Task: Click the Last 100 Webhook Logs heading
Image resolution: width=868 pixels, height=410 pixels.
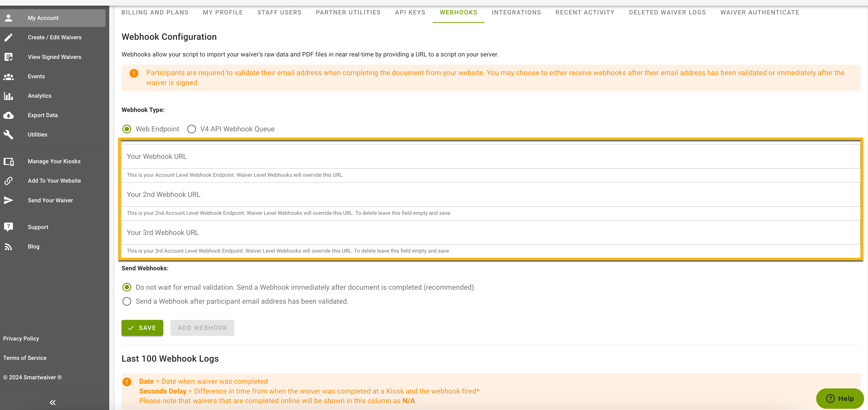Action: coord(170,359)
